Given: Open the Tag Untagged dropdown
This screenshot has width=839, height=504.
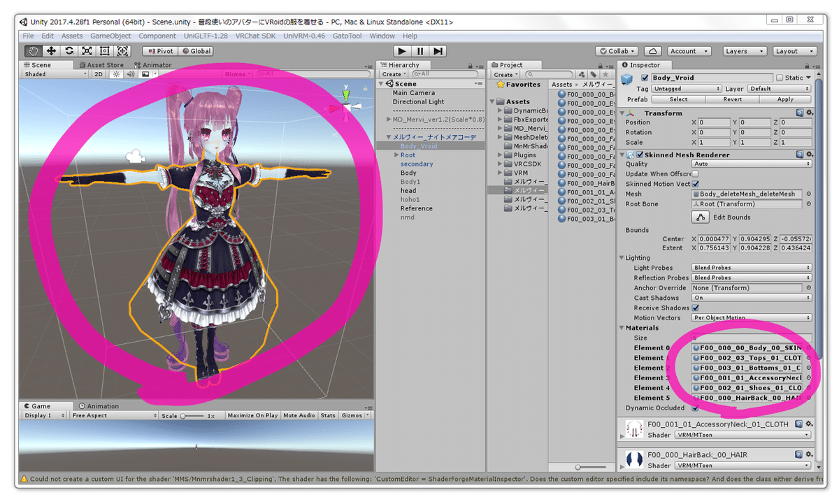Looking at the screenshot, I should pyautogui.click(x=687, y=89).
